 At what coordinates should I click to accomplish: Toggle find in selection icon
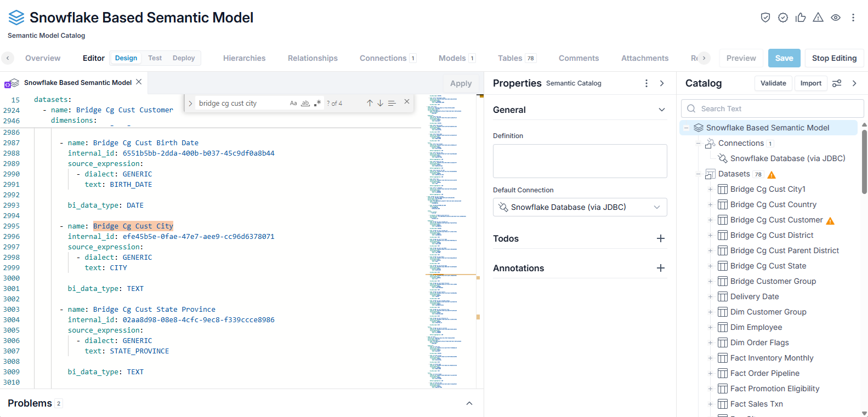(392, 103)
